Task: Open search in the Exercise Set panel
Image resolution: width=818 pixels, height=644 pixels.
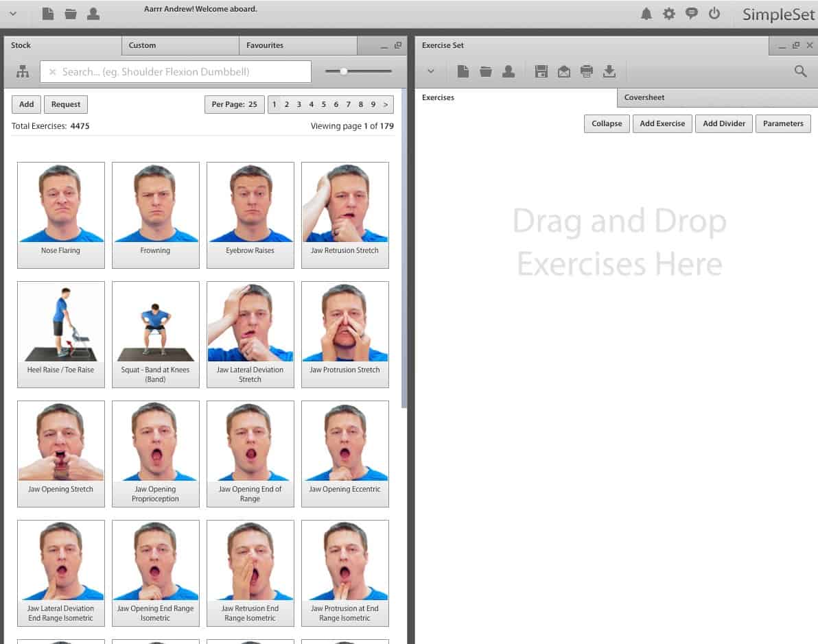Action: point(800,71)
